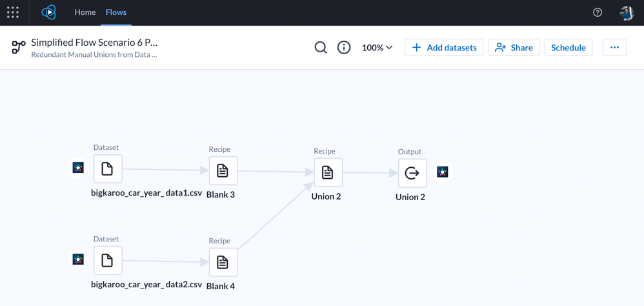The height and width of the screenshot is (306, 644).
Task: Go to the Home tab
Action: tap(85, 12)
